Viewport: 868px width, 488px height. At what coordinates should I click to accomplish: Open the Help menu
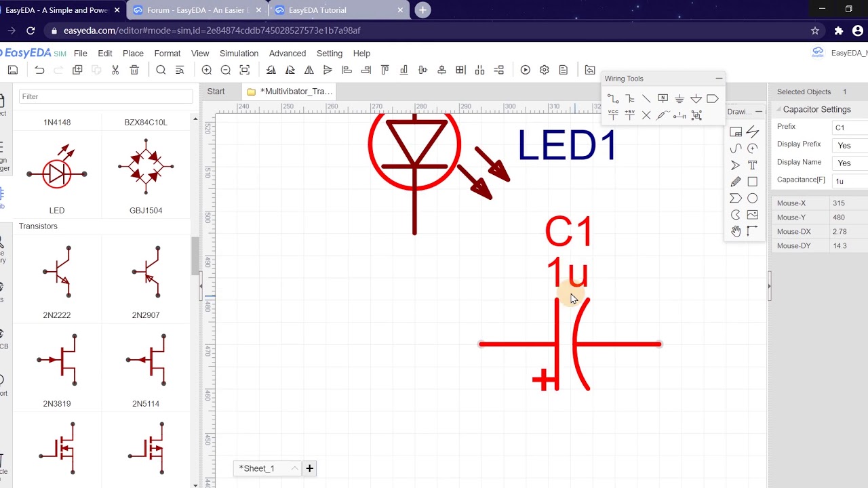click(361, 54)
